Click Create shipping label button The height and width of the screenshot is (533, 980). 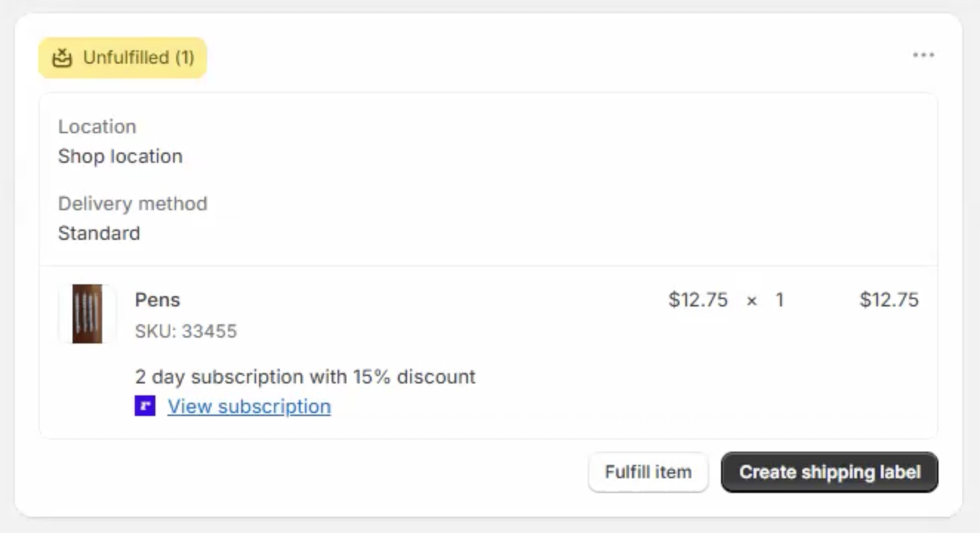[x=830, y=472]
